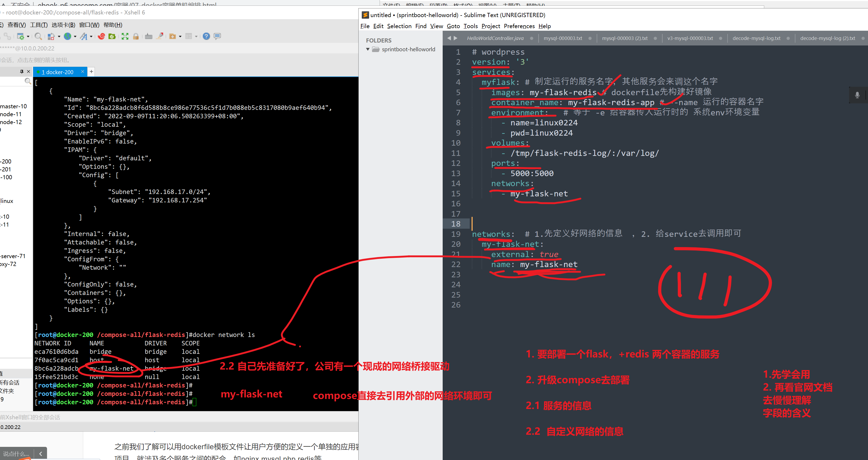
Task: Open the Preferences menu in Sublime Text
Action: [519, 26]
